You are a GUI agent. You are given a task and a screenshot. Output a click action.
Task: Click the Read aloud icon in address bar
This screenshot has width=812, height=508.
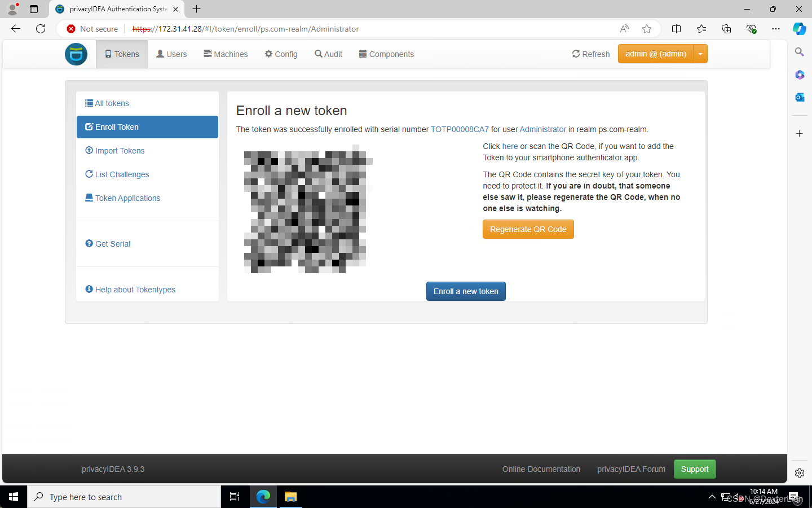coord(624,29)
